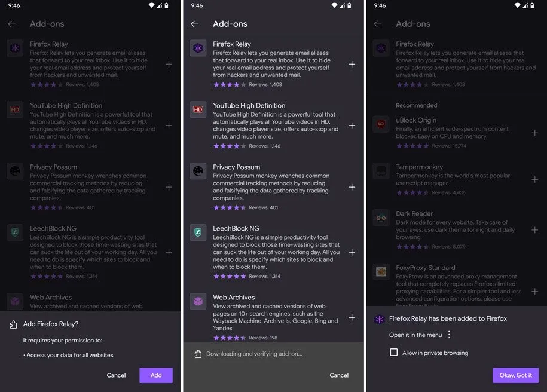Confirm with the Okay, Got it button
547x392 pixels.
515,375
